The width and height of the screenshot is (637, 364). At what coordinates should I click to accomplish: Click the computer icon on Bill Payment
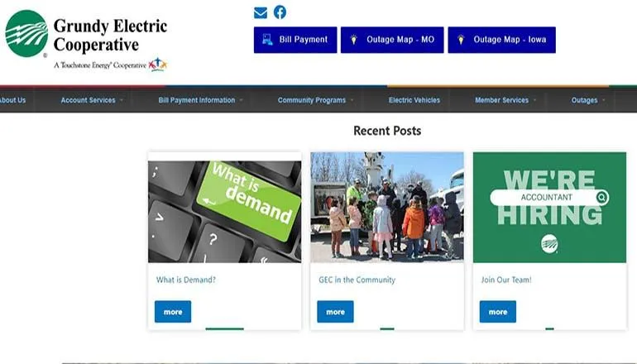[x=267, y=40]
